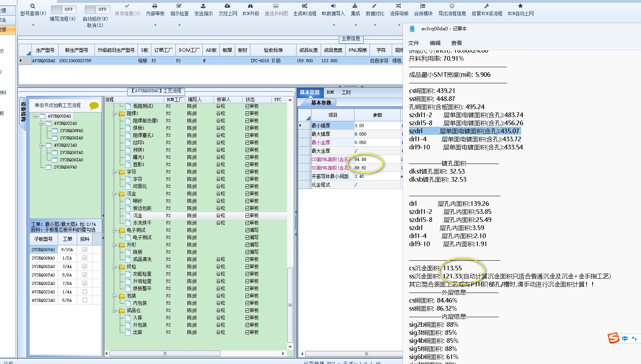Collapse the 4V3RQ023A0 tree node
This screenshot has height=364, width=641.
click(x=41, y=146)
